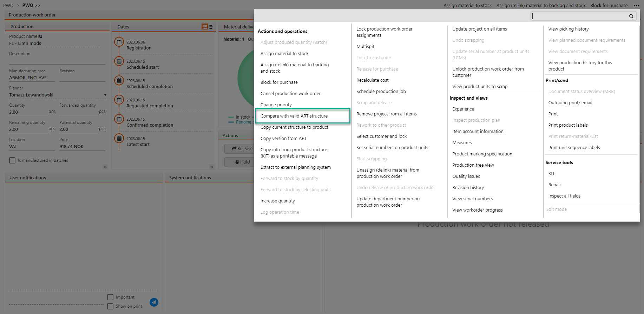Switch Dates panel to timeline view icon
Viewport: 644px width, 314px height.
click(x=205, y=27)
